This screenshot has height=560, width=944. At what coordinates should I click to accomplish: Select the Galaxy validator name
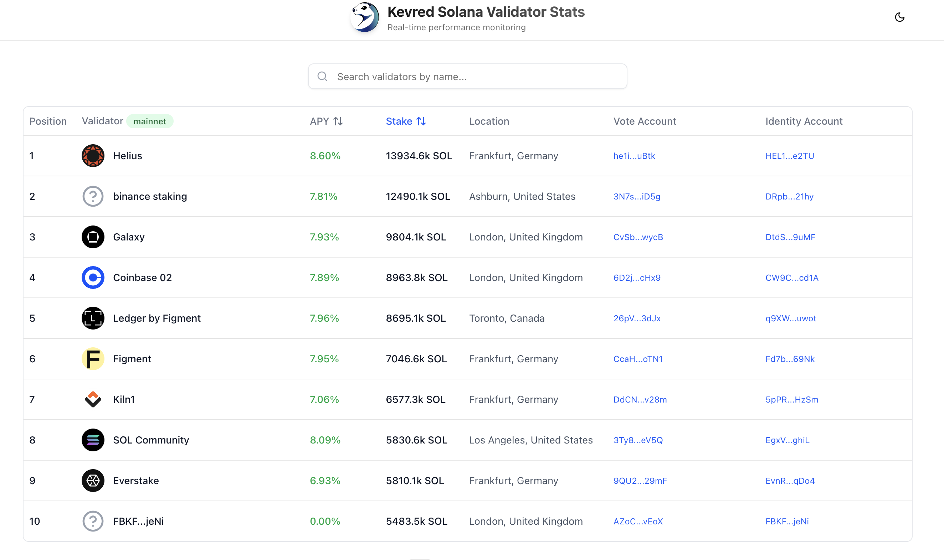[129, 237]
